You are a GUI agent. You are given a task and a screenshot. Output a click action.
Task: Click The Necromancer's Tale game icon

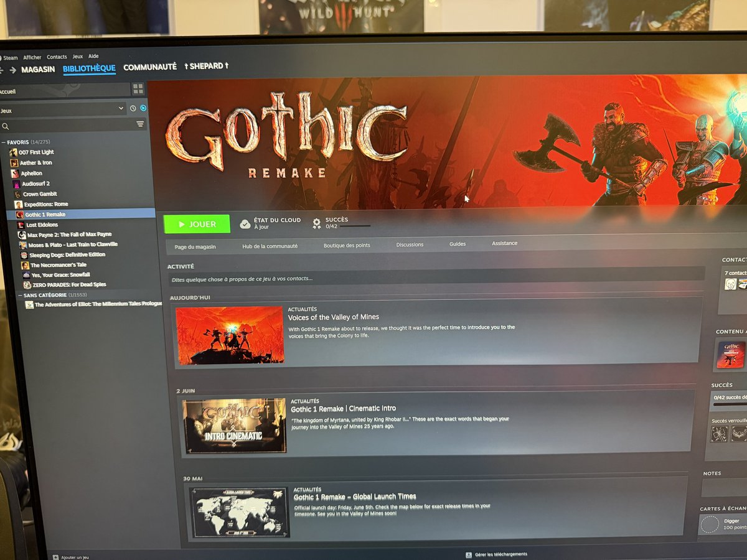pos(25,265)
